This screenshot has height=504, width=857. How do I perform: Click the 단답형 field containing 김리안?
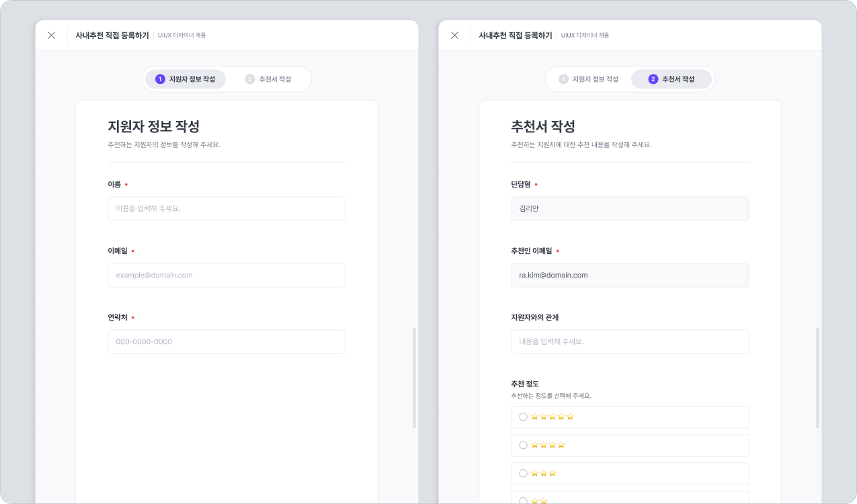click(630, 208)
